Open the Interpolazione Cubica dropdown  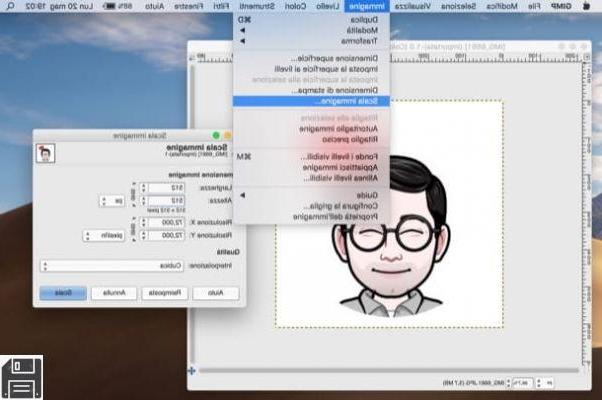[x=112, y=266]
